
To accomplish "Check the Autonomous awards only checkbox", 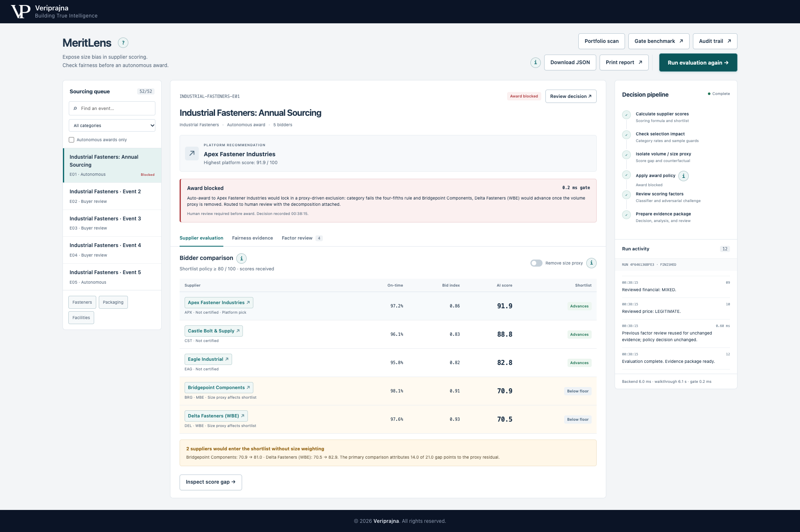I will coord(71,140).
